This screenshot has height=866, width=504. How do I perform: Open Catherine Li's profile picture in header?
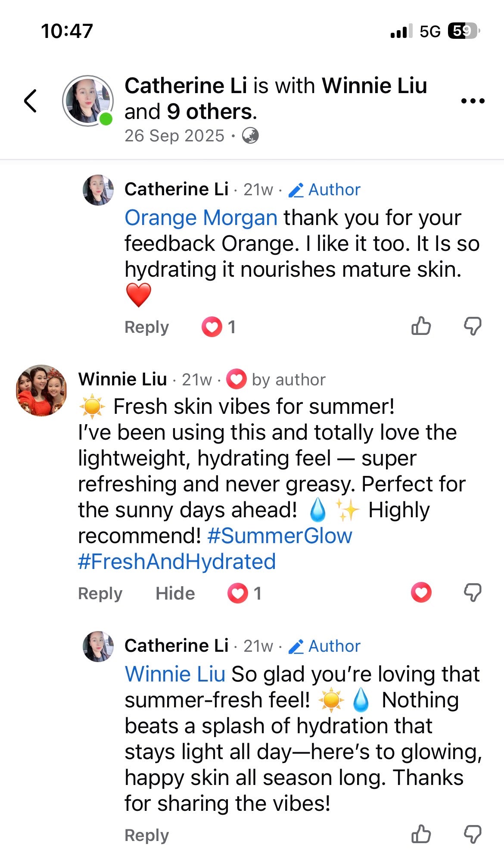(88, 101)
